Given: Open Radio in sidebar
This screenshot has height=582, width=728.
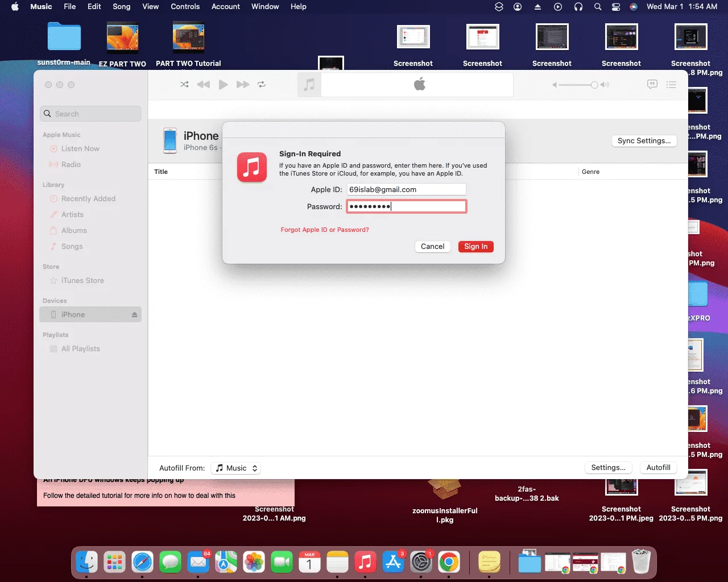Looking at the screenshot, I should 71,164.
